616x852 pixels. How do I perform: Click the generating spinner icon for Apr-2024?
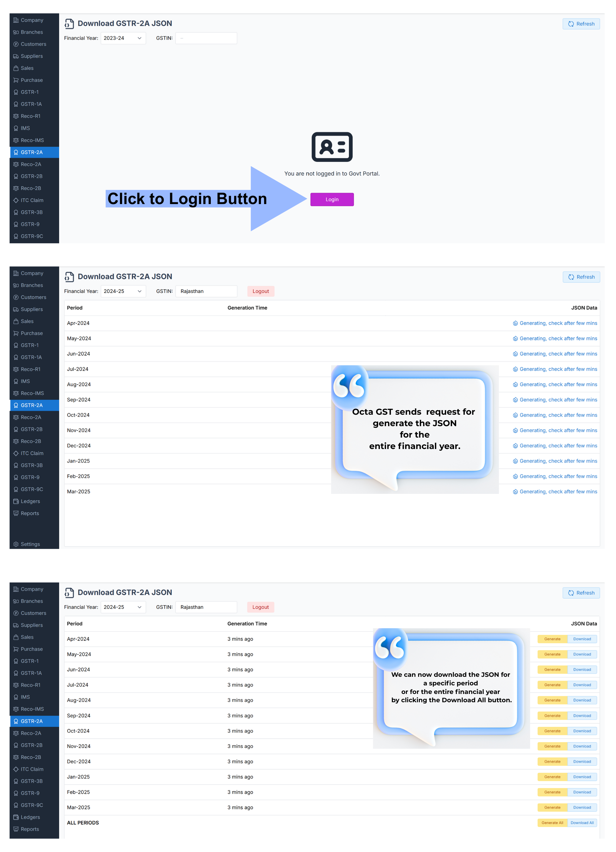pos(515,324)
